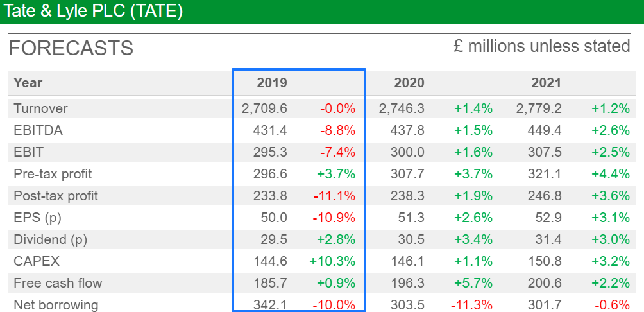Screen dimensions: 644x312
Task: Click 2021 Post-tax profit value 246.8
Action: 545,196
